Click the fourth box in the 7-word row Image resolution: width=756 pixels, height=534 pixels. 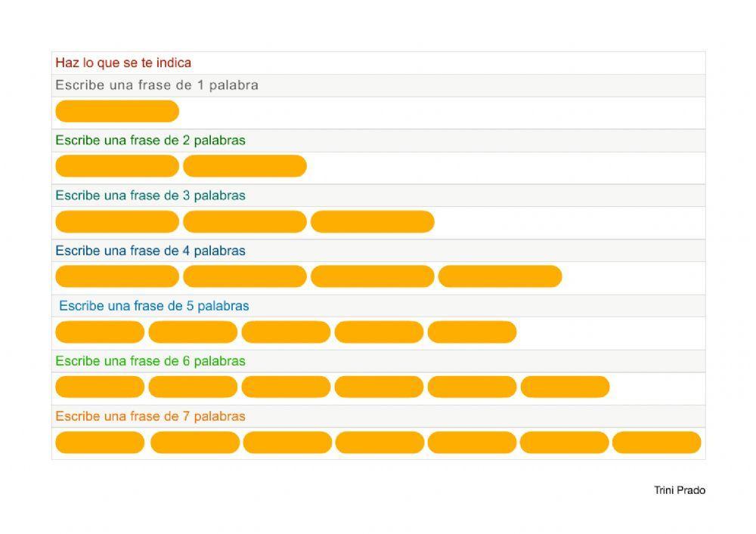point(380,442)
